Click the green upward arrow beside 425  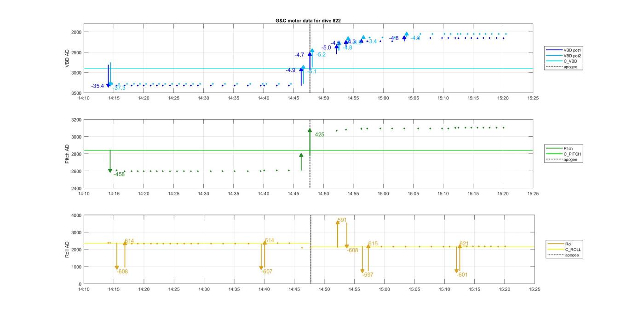click(310, 142)
